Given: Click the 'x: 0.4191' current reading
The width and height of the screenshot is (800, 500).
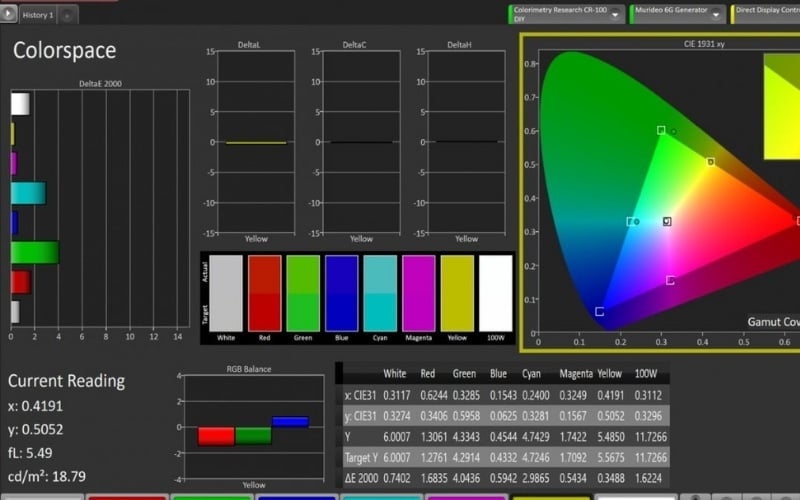Looking at the screenshot, I should pyautogui.click(x=35, y=406).
